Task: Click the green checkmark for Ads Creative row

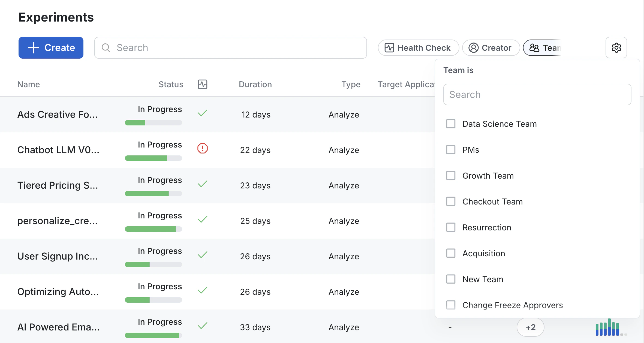Action: pos(202,113)
